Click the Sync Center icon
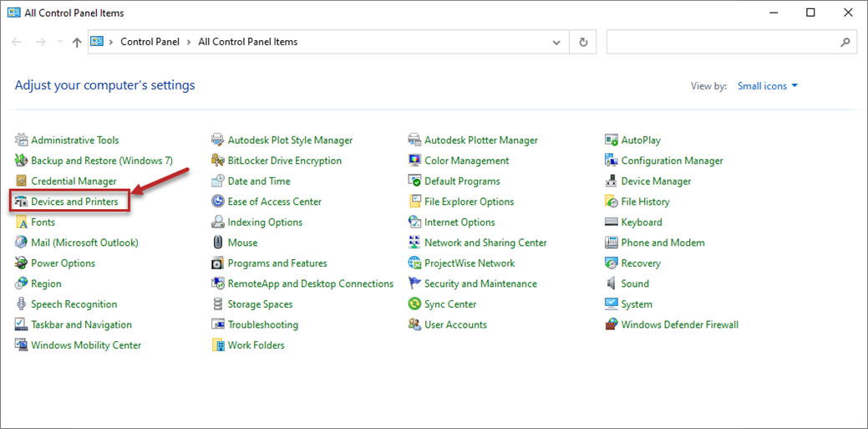 coord(414,304)
